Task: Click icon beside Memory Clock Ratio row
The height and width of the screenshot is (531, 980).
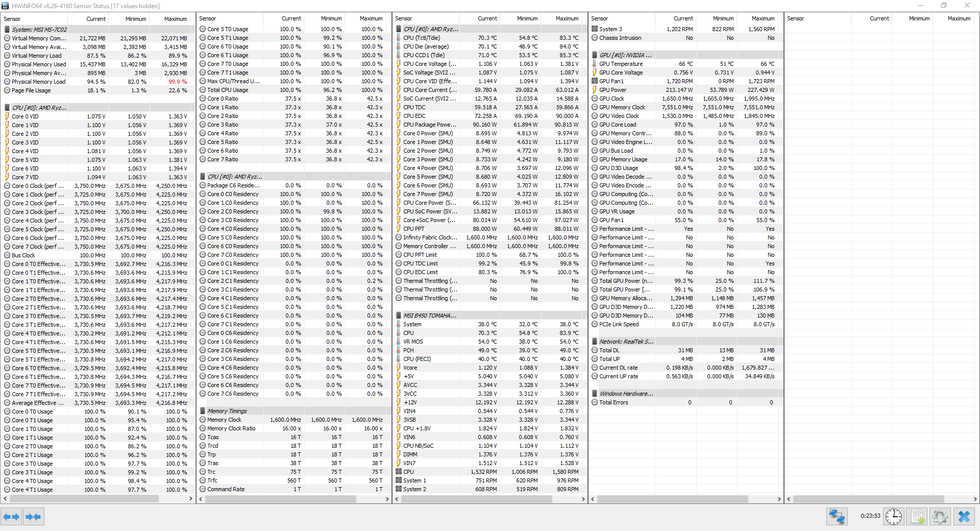Action: (203, 428)
